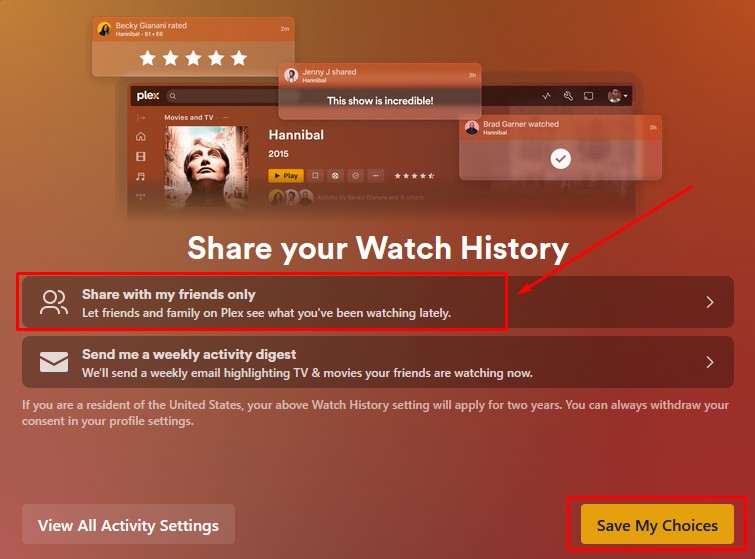This screenshot has height=559, width=755.
Task: Select the Movies and TV heading
Action: 189,117
